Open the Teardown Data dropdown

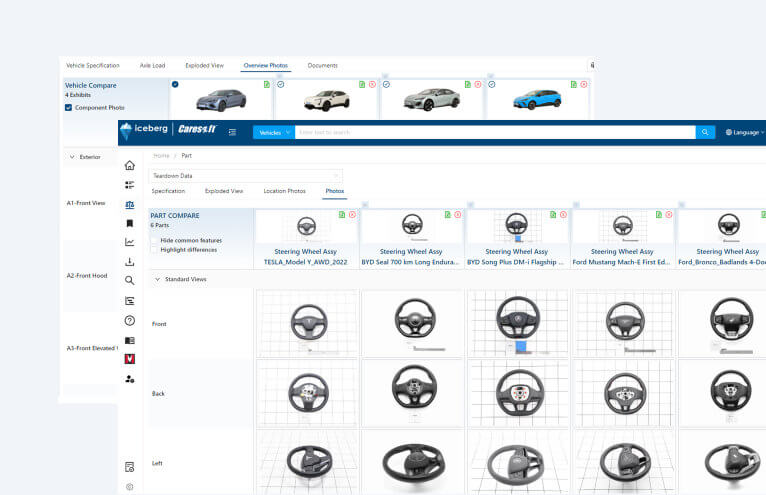click(245, 175)
